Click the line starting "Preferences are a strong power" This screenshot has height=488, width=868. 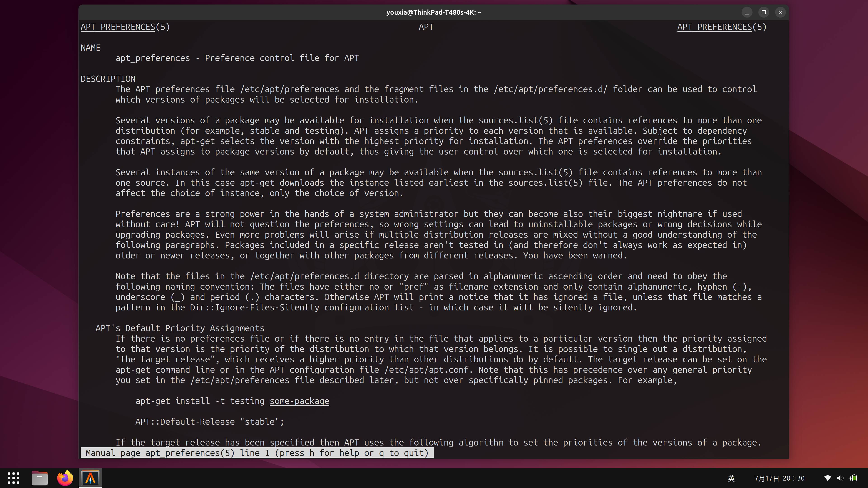coord(429,214)
